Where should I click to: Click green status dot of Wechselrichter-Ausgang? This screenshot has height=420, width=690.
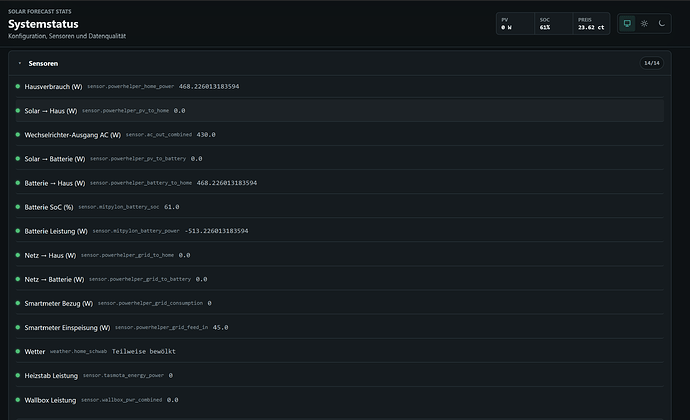point(18,134)
